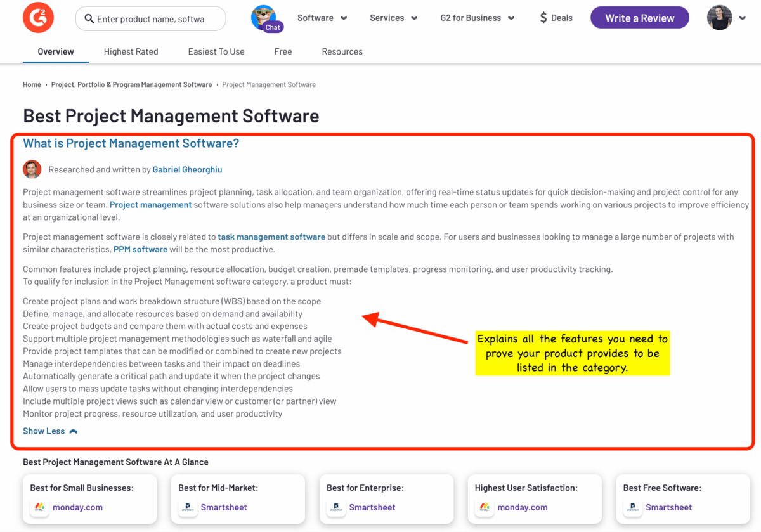Open the Free tab
Screen dimensions: 761x532
[x=283, y=51]
